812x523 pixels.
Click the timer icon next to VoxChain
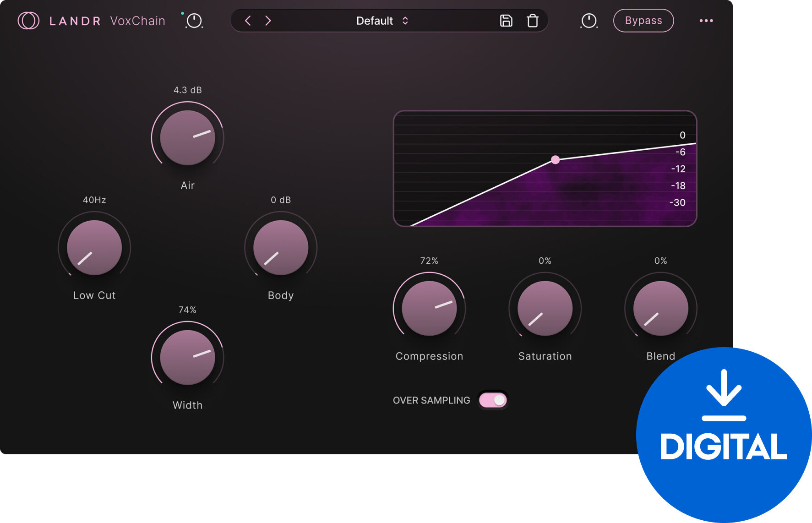click(x=194, y=21)
